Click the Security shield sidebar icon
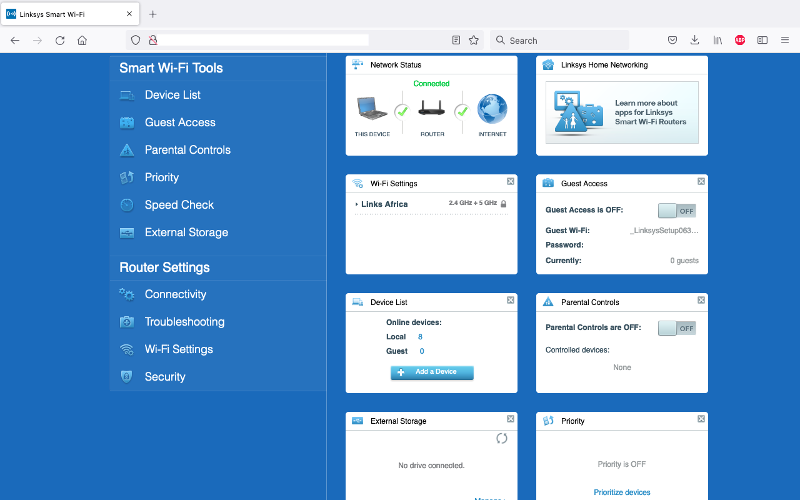This screenshot has height=500, width=800. coord(127,377)
